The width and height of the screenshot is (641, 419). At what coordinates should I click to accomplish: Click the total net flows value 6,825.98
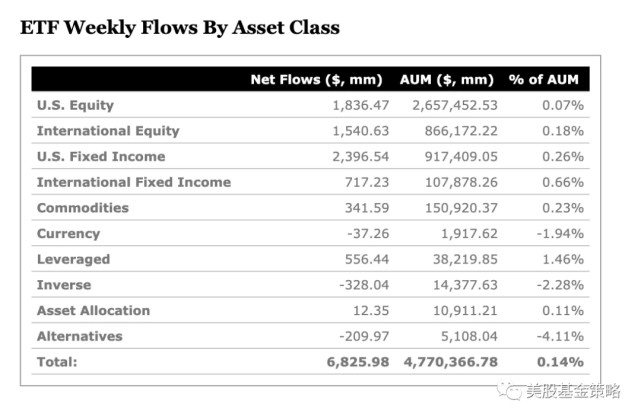(358, 362)
